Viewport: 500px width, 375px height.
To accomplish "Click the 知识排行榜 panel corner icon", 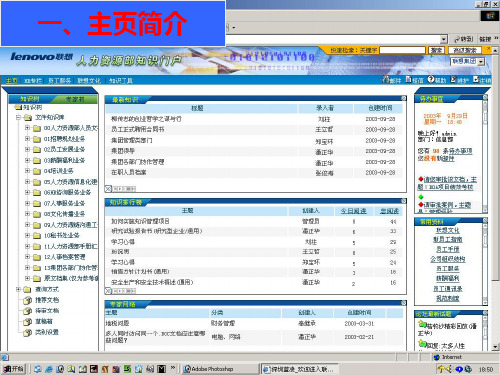I will point(403,201).
